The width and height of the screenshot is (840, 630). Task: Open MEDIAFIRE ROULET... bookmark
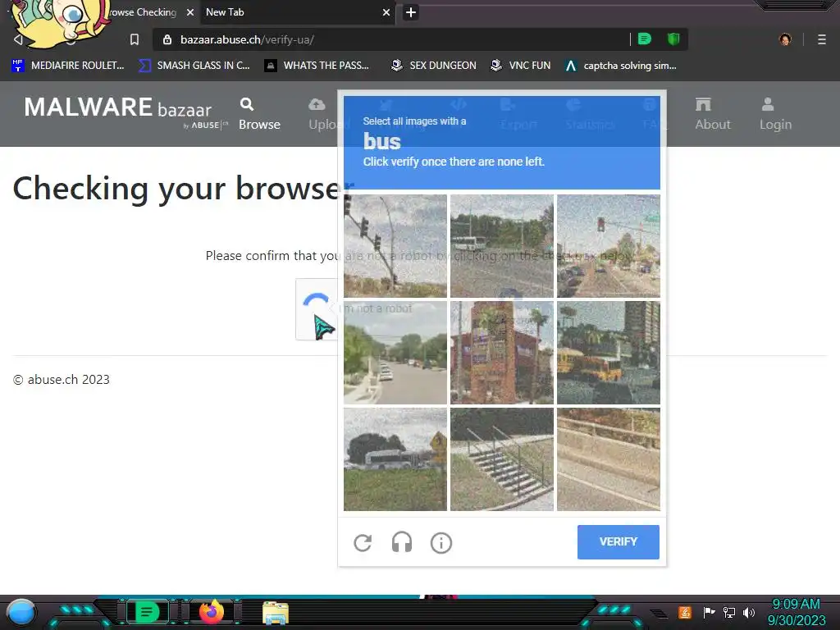(68, 66)
